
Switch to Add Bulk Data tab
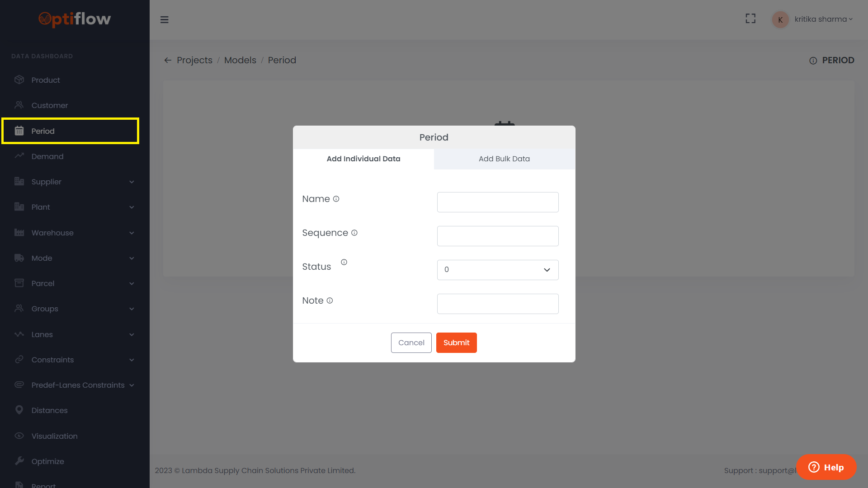504,159
